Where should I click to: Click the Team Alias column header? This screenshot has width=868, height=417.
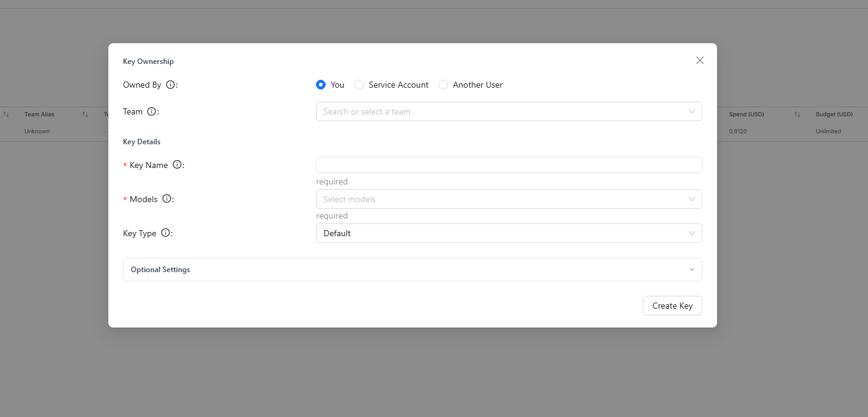(x=39, y=114)
